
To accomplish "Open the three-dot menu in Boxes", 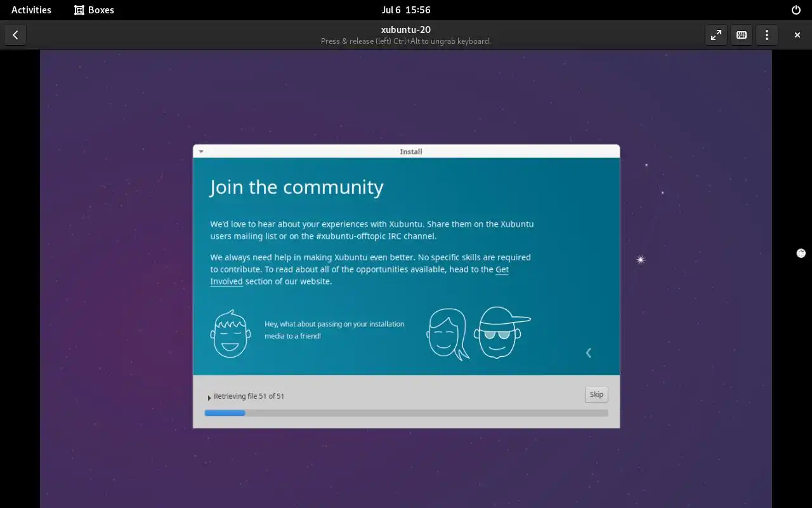I will (767, 35).
